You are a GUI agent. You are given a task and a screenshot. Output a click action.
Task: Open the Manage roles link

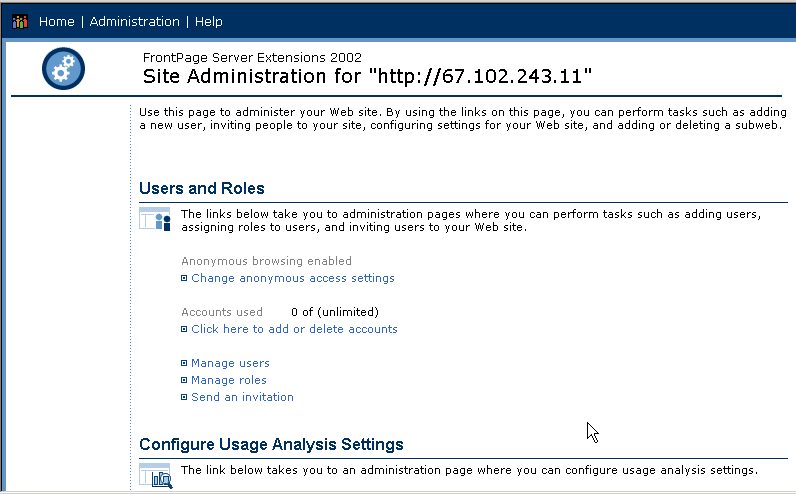(x=229, y=380)
